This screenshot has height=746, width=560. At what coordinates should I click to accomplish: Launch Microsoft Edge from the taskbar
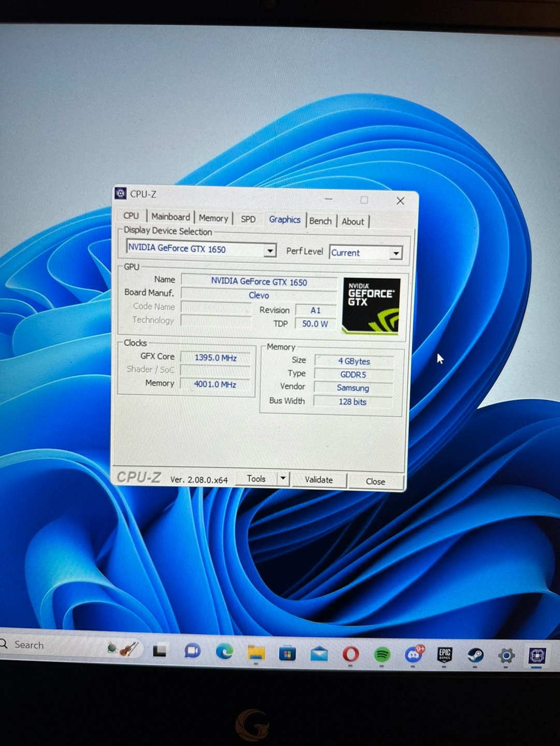tap(224, 652)
